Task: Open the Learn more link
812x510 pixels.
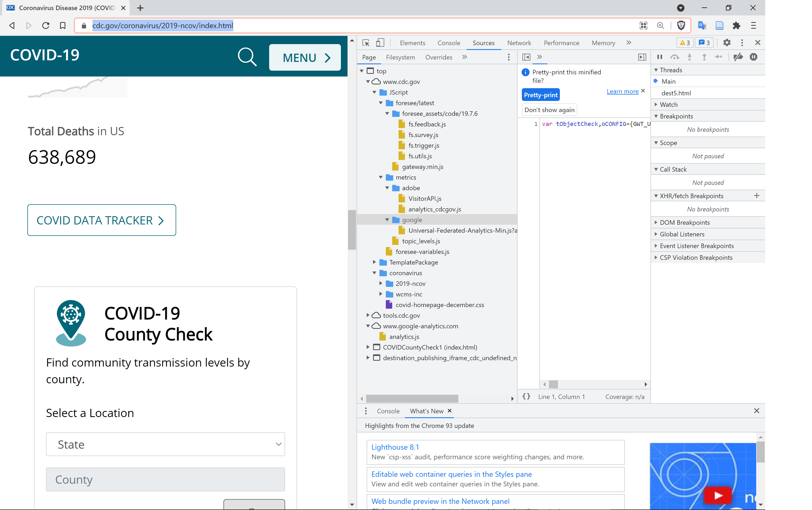Action: point(622,91)
